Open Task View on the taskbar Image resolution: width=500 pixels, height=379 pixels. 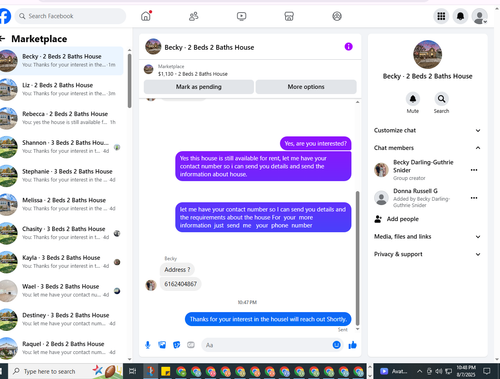coord(132,371)
